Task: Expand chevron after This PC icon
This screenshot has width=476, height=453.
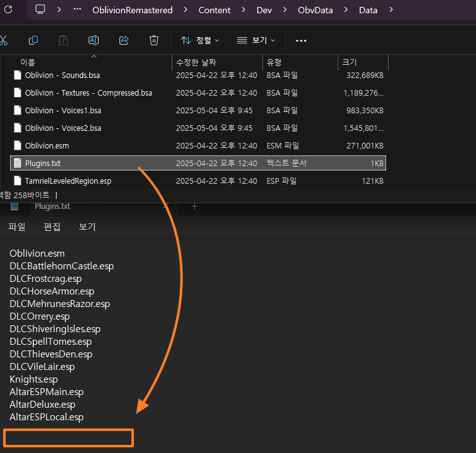Action: pyautogui.click(x=59, y=9)
